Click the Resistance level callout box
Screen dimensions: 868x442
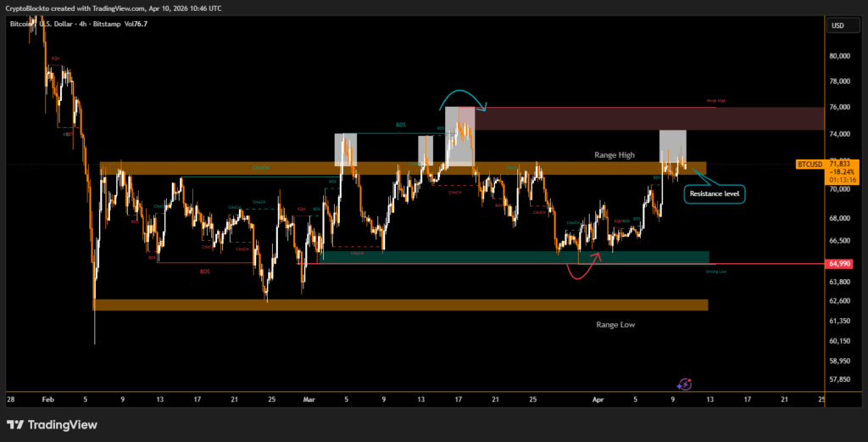(715, 194)
